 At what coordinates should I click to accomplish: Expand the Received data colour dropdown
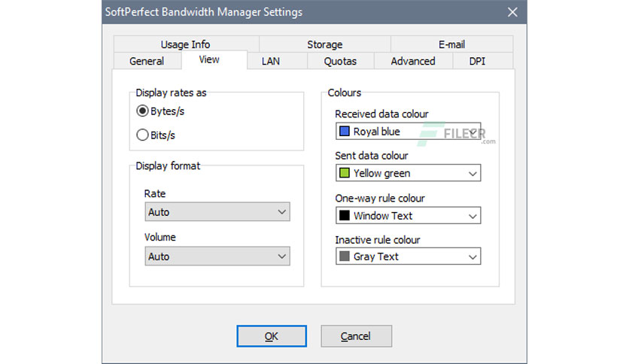(x=408, y=131)
